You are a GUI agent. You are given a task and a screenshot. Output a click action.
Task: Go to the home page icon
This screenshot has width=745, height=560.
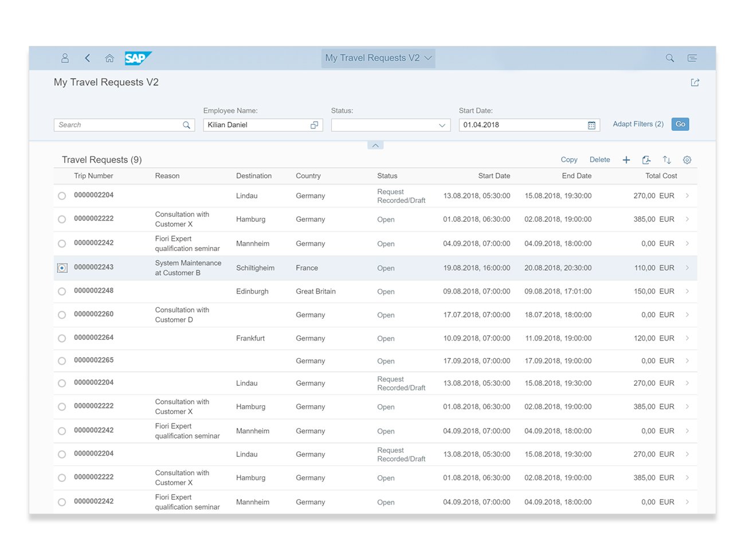point(109,58)
